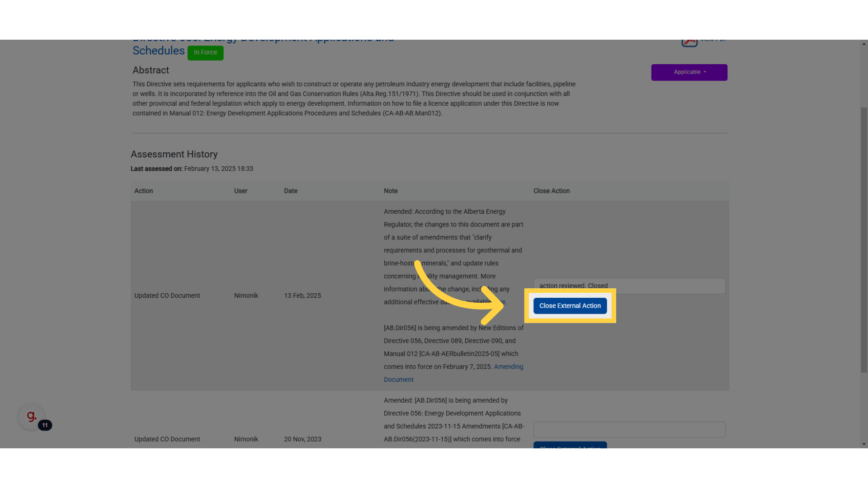Image resolution: width=868 pixels, height=488 pixels.
Task: Click the 'action reviewed. Closed' input field
Action: 629,286
